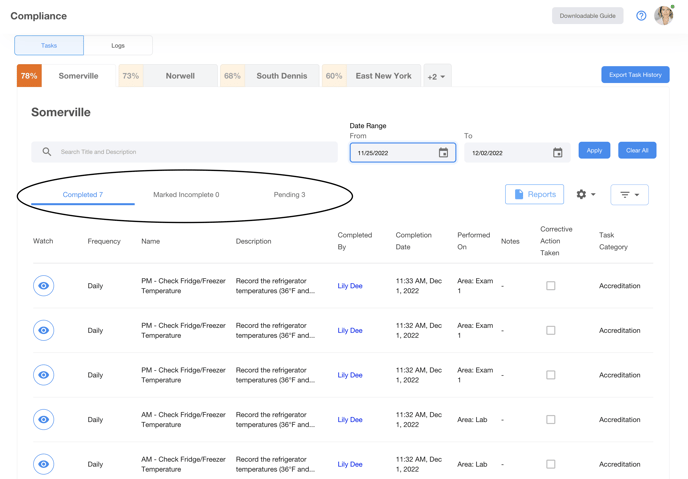Open the help question mark icon
Image resolution: width=688 pixels, height=479 pixels.
[641, 16]
